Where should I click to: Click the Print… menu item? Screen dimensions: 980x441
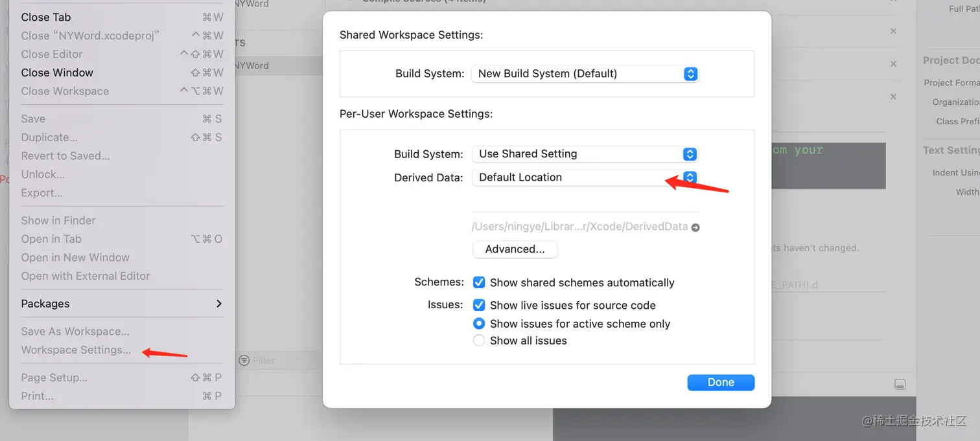pos(122,396)
